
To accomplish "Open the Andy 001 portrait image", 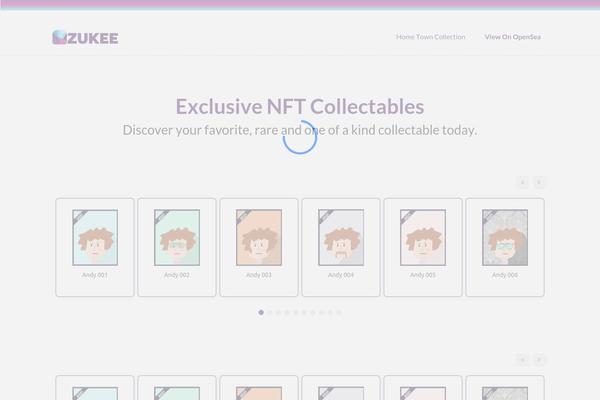I will click(x=95, y=237).
